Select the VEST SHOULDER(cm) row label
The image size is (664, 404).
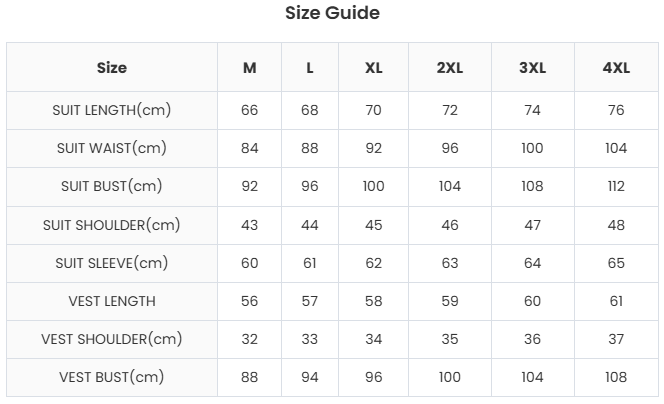point(112,339)
